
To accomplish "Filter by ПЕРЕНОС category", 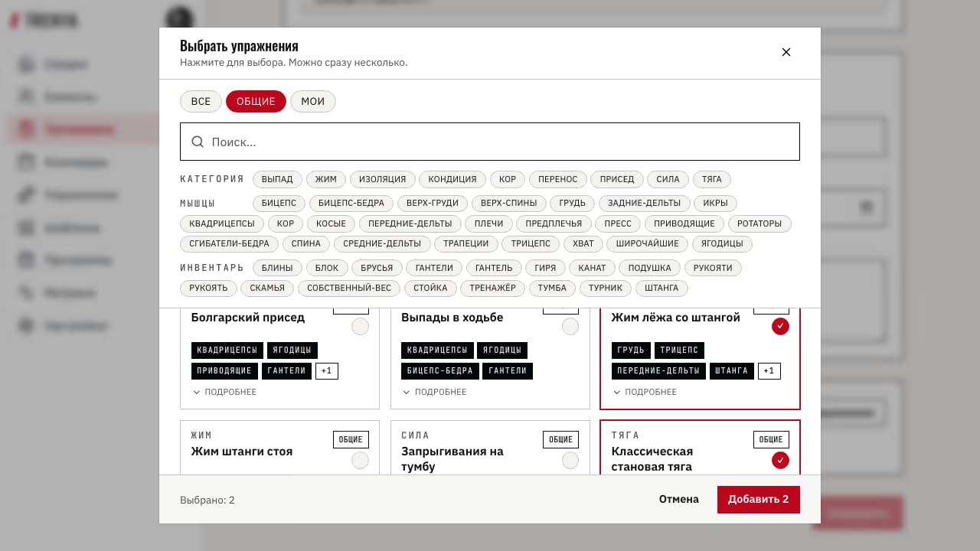I will [558, 179].
